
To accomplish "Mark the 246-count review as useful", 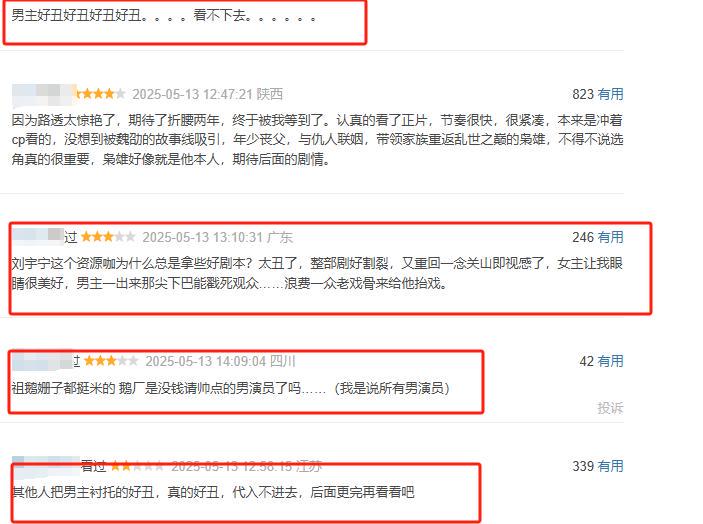I will point(610,237).
